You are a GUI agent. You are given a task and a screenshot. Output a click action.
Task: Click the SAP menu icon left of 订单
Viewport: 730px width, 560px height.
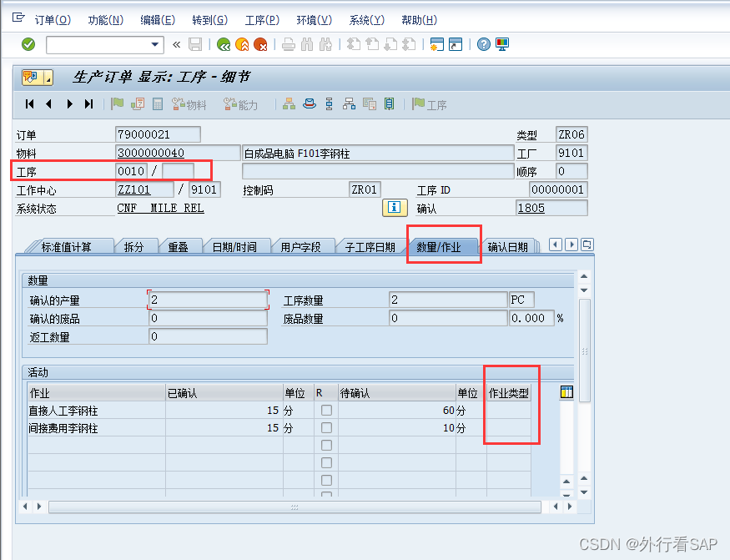pos(18,18)
